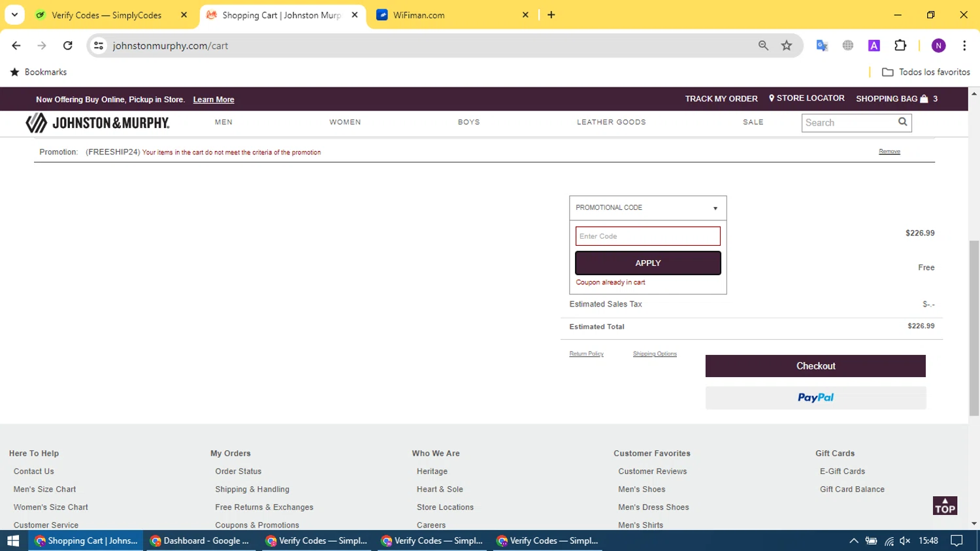Show hidden system tray icons
Viewport: 980px width, 551px height.
[x=853, y=541]
